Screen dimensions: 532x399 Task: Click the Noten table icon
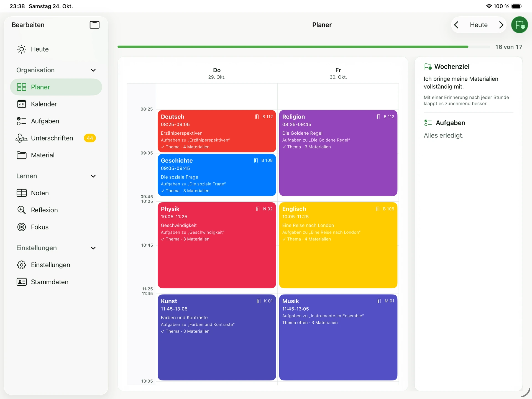click(x=22, y=193)
